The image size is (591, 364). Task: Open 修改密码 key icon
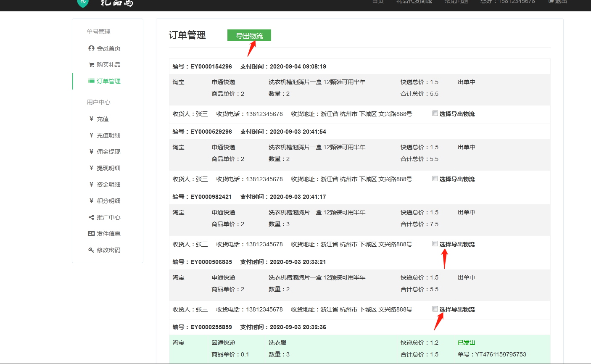(x=91, y=250)
